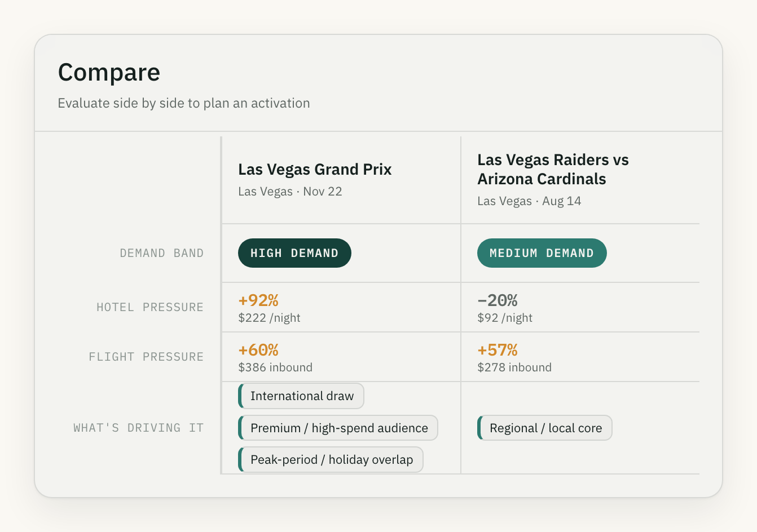The height and width of the screenshot is (532, 757).
Task: Click the $222 /night rate
Action: click(269, 318)
